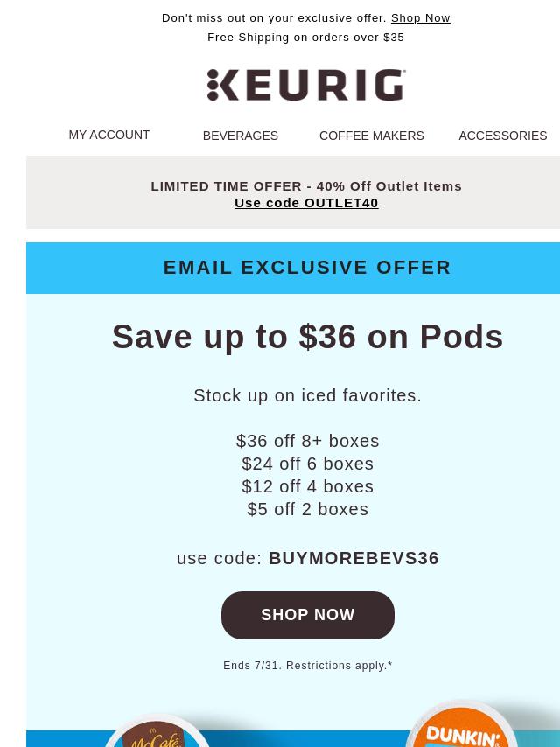Screen dimensions: 560x747
Task: Click the Ends 7/31 restrictions note
Action: tap(307, 666)
